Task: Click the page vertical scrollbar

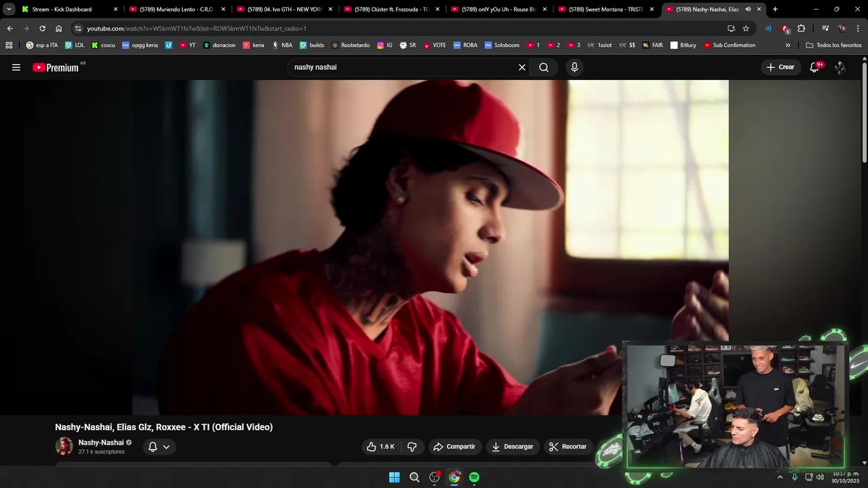Action: 865,112
